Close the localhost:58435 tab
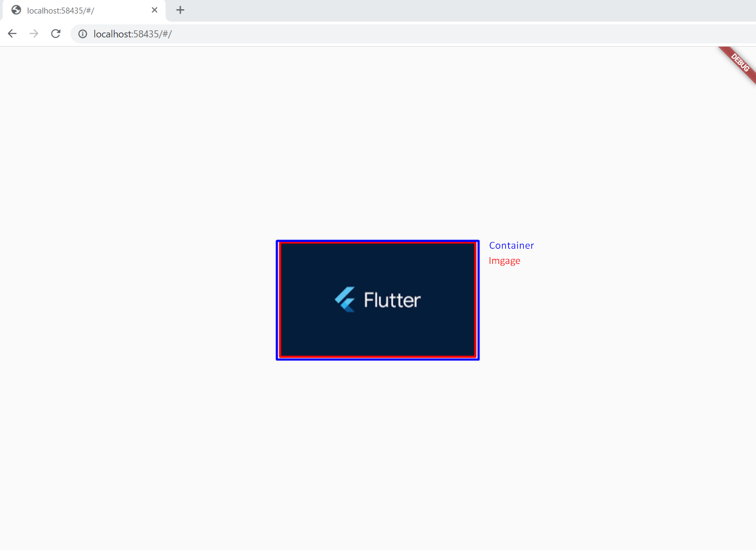This screenshot has width=756, height=550. (155, 10)
